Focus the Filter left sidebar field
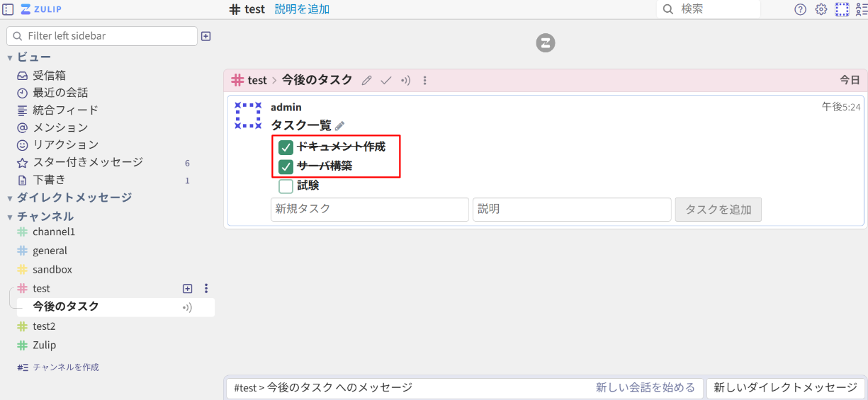 102,36
